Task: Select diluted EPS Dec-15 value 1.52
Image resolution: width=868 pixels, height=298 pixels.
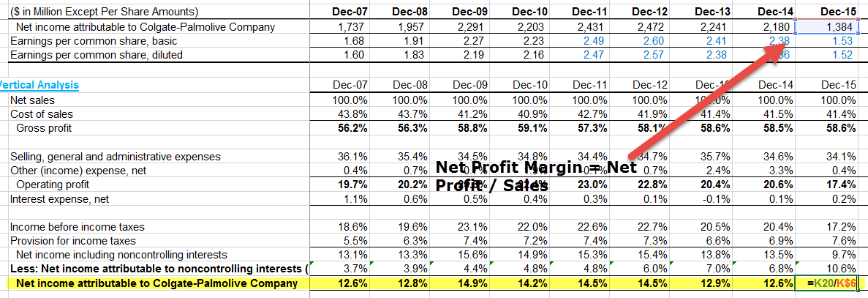Action: coord(827,55)
